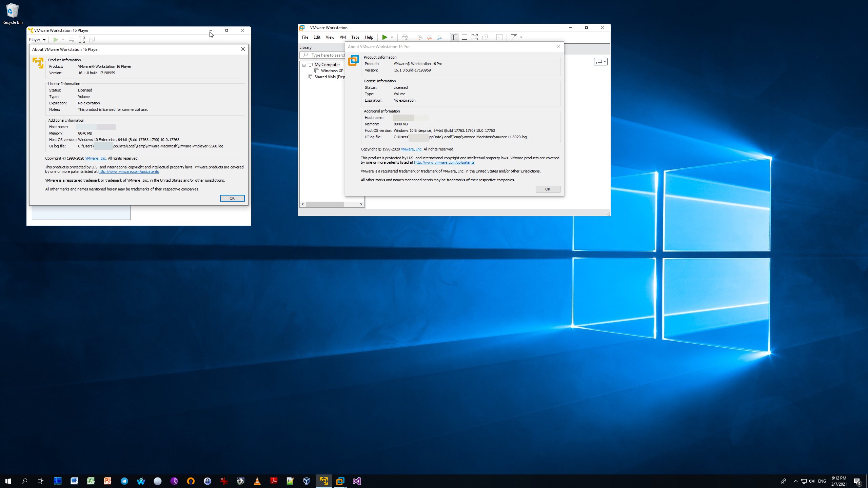Open the Windows Start menu
Image resolution: width=868 pixels, height=488 pixels.
click(8, 481)
